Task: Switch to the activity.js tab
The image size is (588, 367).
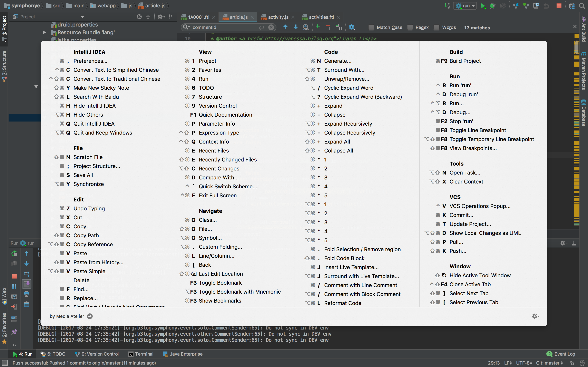Action: (278, 17)
